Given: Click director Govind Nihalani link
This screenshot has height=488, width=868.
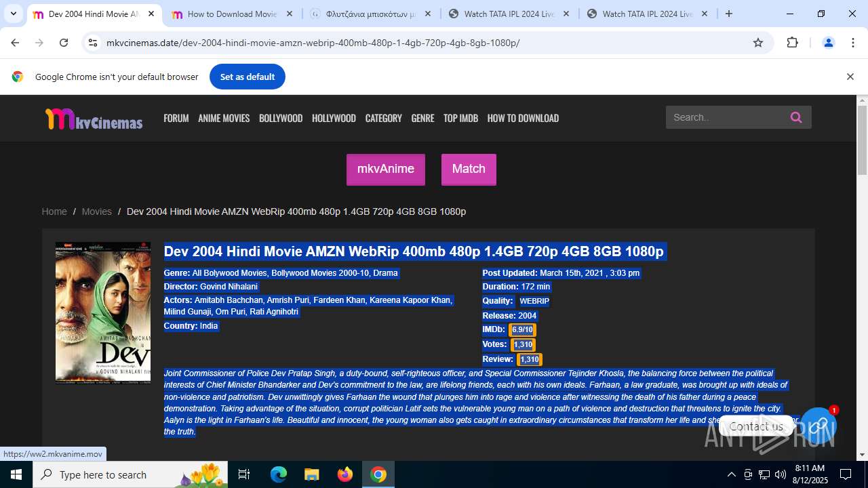Looking at the screenshot, I should click(229, 287).
